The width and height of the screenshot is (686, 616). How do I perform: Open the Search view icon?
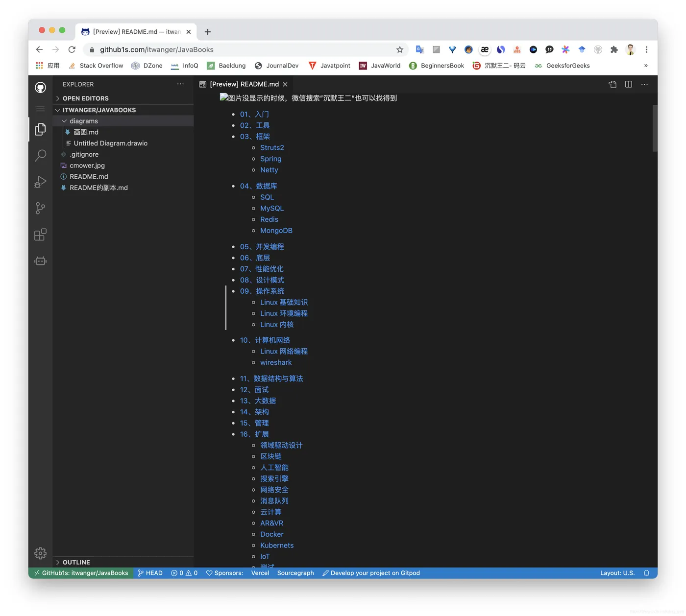pyautogui.click(x=41, y=156)
